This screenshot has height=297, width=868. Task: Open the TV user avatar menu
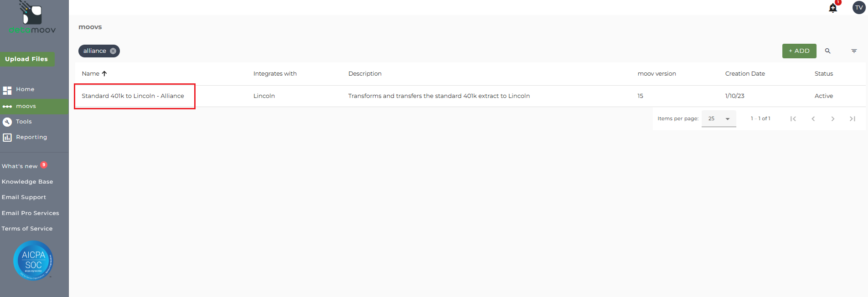(x=859, y=8)
